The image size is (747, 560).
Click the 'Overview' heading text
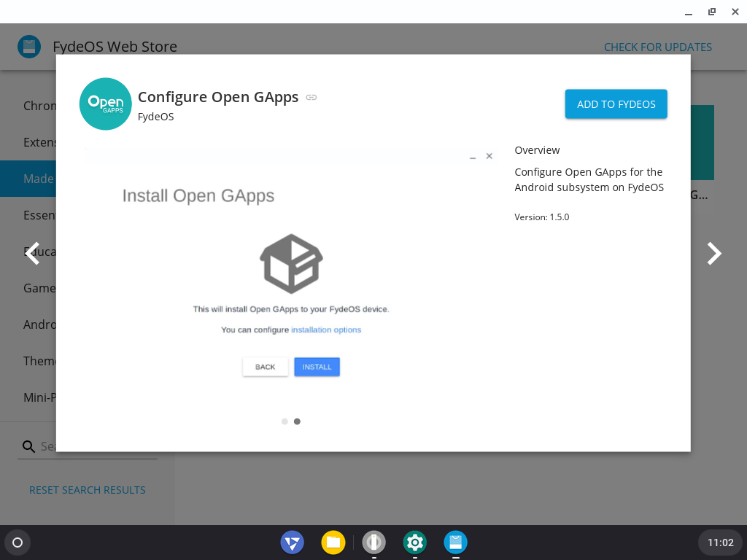[x=537, y=150]
